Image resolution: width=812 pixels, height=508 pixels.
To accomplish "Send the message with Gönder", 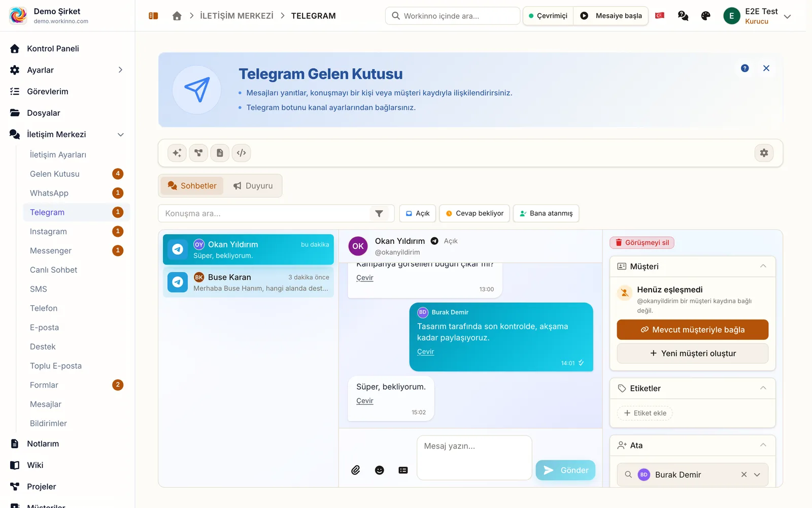I will (x=565, y=470).
